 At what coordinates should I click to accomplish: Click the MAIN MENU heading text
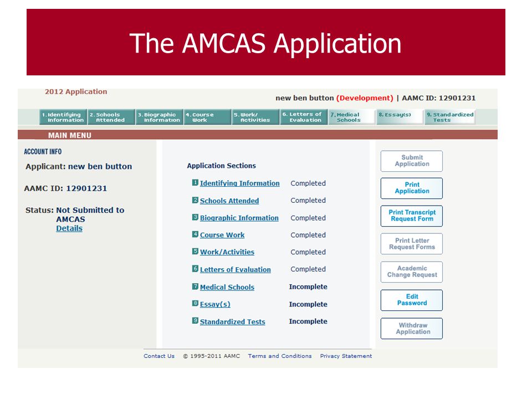pyautogui.click(x=70, y=135)
